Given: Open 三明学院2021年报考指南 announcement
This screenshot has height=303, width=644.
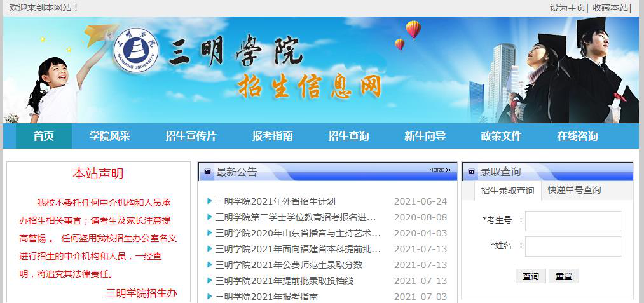Looking at the screenshot, I should (x=266, y=297).
